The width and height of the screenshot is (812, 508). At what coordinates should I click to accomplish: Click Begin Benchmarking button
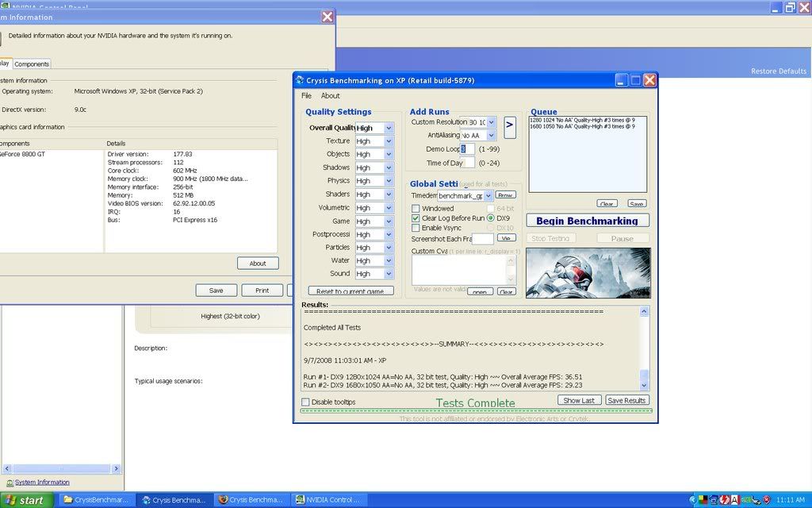(588, 221)
